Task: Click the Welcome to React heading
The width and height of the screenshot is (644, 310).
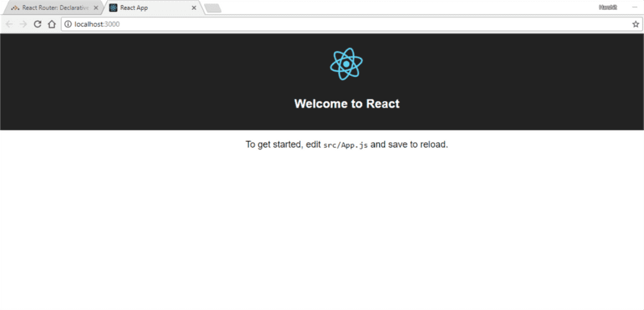Action: click(347, 103)
